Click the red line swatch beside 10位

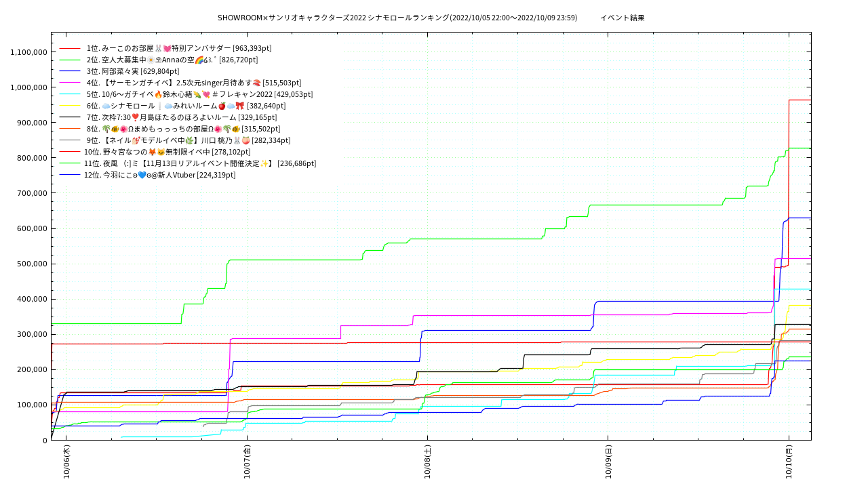pyautogui.click(x=70, y=152)
